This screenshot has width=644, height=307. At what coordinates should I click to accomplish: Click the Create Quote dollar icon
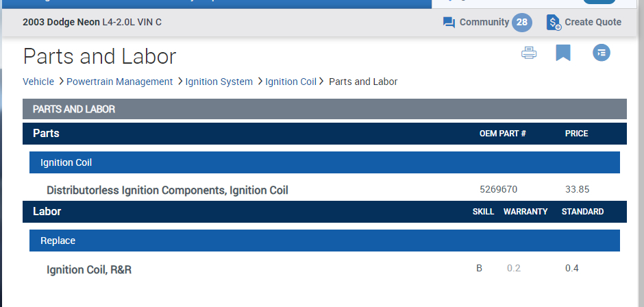(x=554, y=22)
